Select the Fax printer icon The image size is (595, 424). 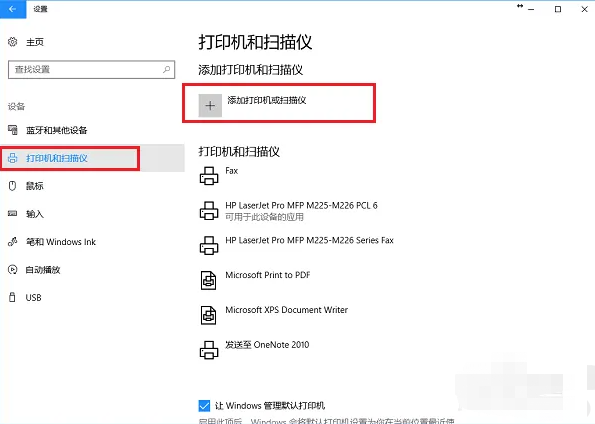coord(209,176)
